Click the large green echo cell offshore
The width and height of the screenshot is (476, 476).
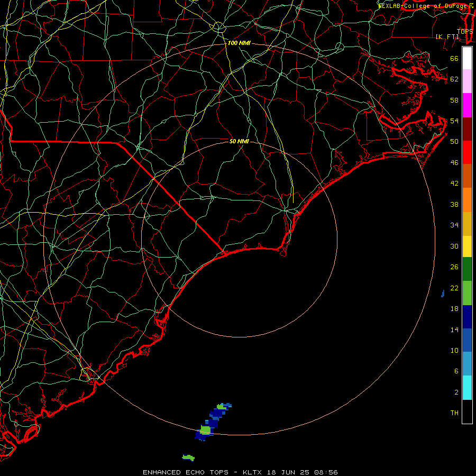(206, 430)
